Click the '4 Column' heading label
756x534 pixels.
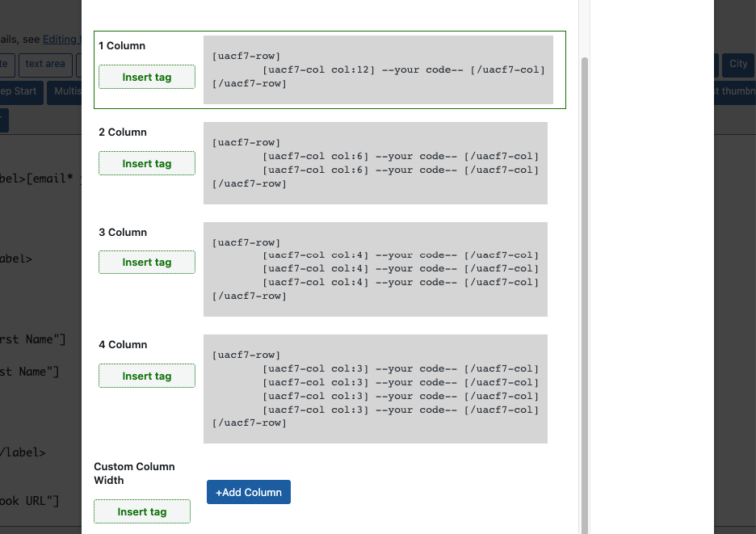tap(122, 345)
